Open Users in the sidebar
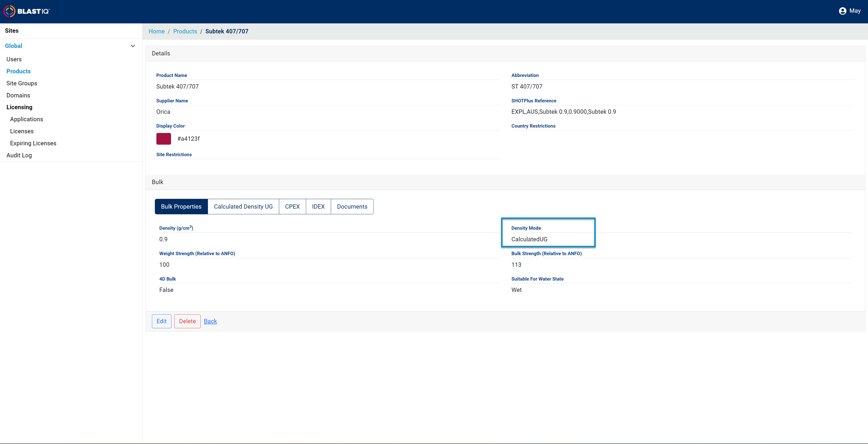868x444 pixels. pyautogui.click(x=14, y=59)
